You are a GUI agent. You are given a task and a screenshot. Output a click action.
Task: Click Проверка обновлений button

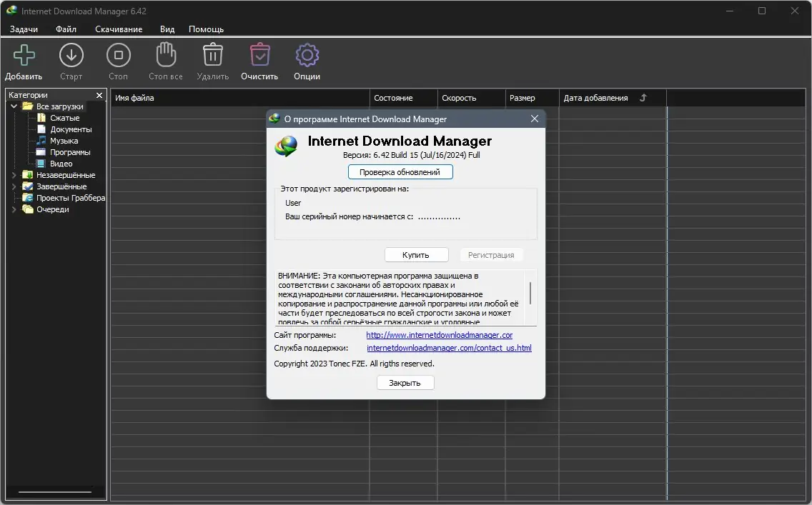tap(400, 171)
